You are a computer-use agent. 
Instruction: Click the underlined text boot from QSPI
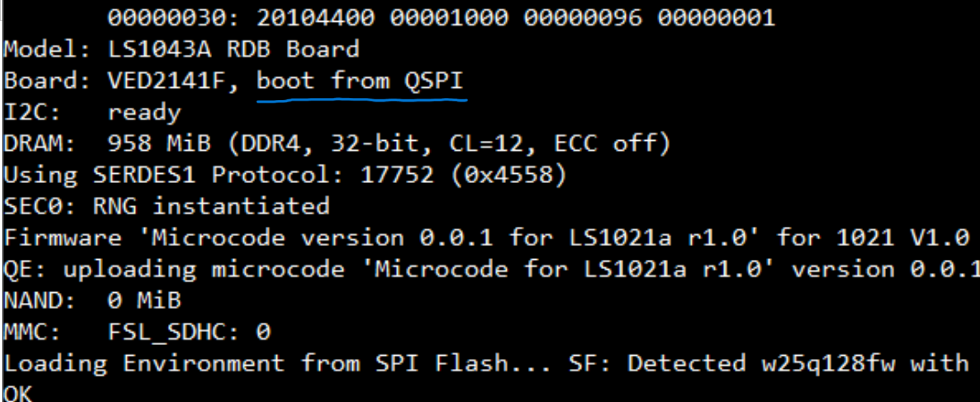pos(360,81)
